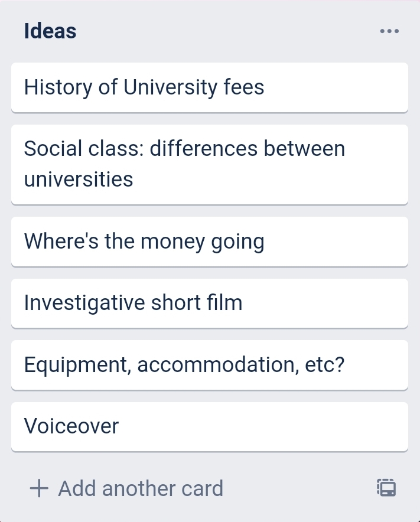Click the card template icon at the list bottom

click(x=386, y=488)
